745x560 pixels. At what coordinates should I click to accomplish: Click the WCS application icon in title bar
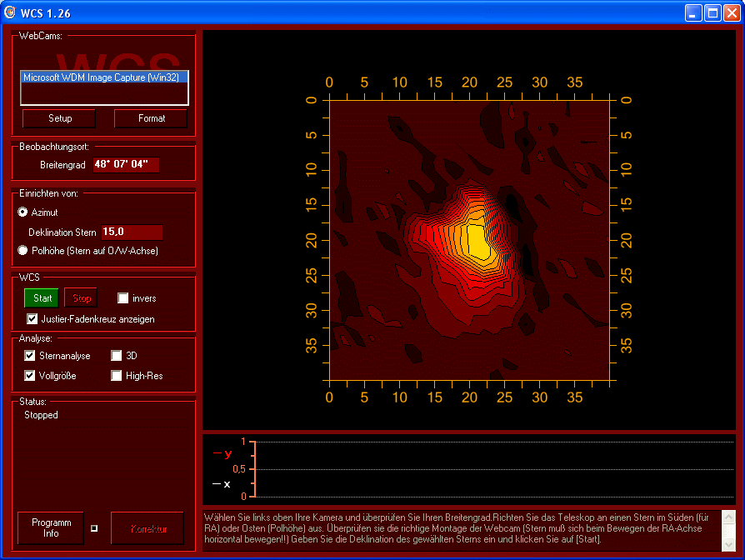[10, 12]
